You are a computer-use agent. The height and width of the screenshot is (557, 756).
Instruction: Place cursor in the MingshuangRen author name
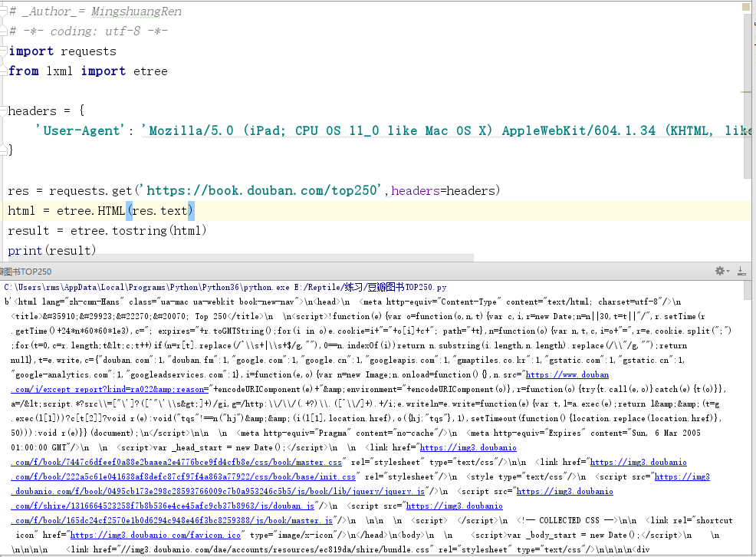tap(136, 12)
